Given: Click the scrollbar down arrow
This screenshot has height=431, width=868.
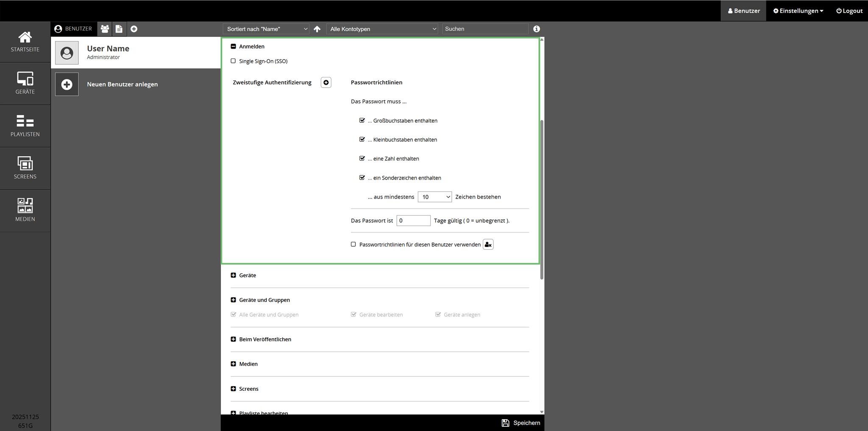Looking at the screenshot, I should point(542,412).
